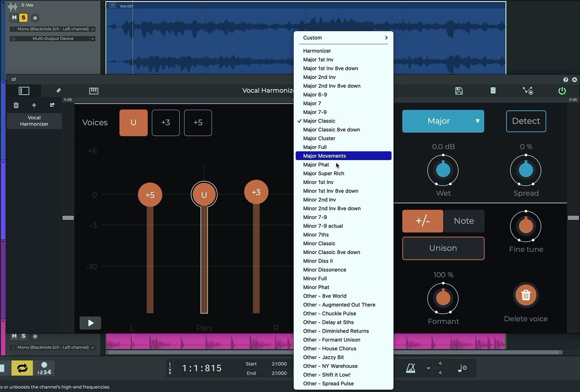Choose Other - NY Warehouse preset
This screenshot has height=392, width=580.
[x=344, y=366]
